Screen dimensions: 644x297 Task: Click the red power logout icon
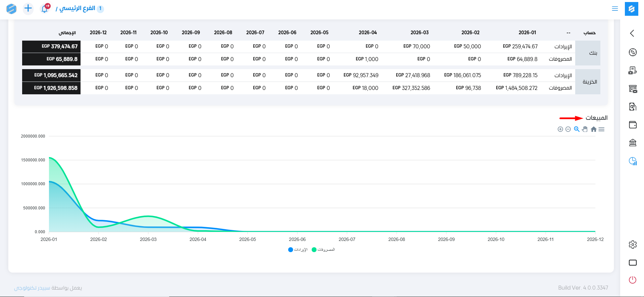633,280
